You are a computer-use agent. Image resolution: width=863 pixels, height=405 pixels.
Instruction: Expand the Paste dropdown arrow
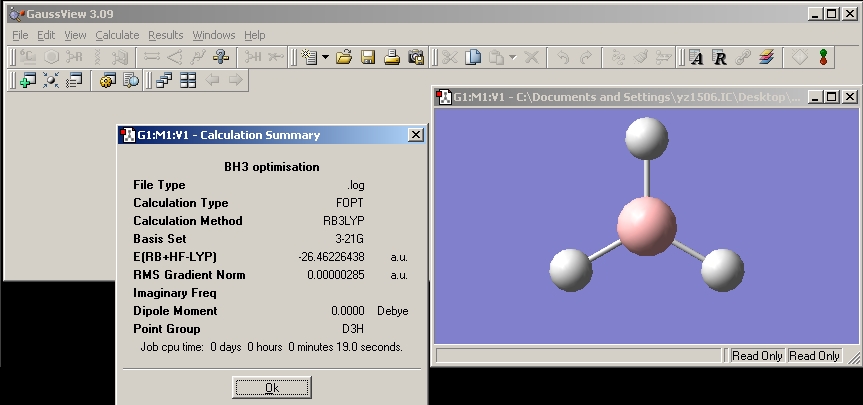click(x=513, y=57)
